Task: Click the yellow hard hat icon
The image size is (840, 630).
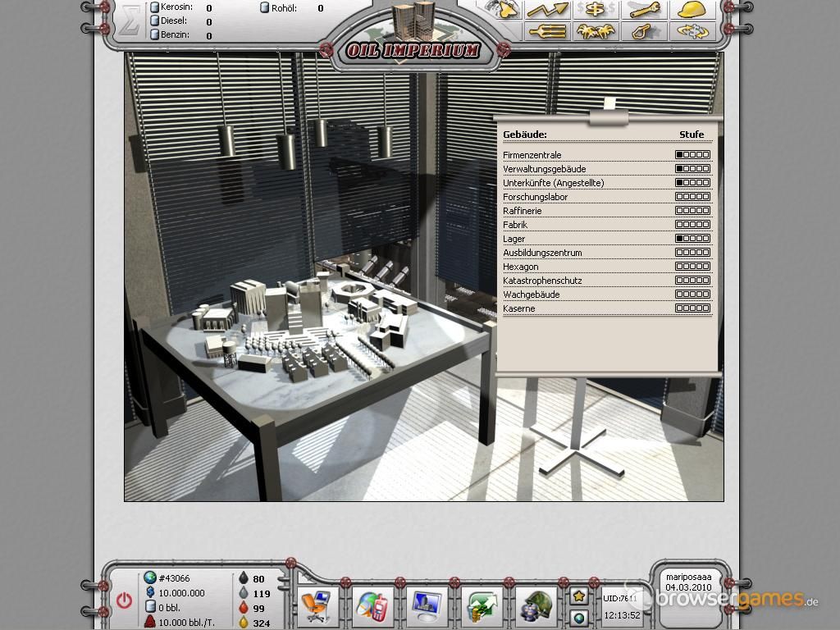Action: [x=692, y=9]
